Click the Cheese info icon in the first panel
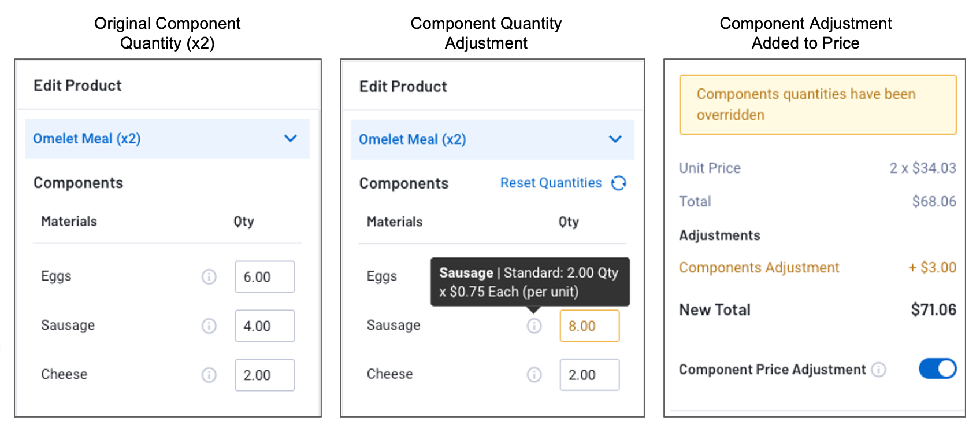 [209, 375]
